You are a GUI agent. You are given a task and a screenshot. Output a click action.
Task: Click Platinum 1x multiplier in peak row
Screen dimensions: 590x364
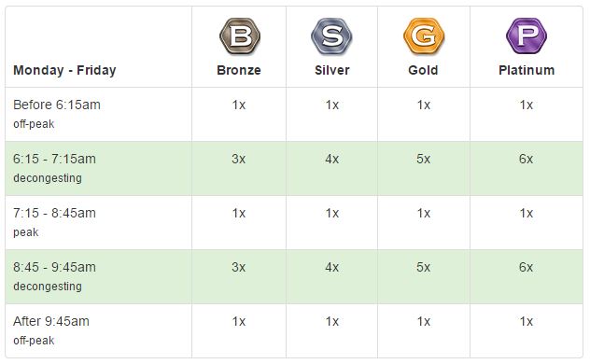click(x=527, y=213)
